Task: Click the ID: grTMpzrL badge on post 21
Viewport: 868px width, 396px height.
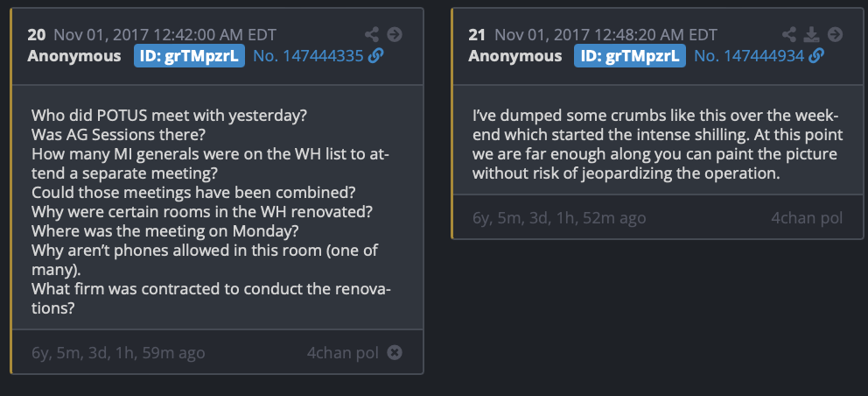Action: (x=631, y=56)
